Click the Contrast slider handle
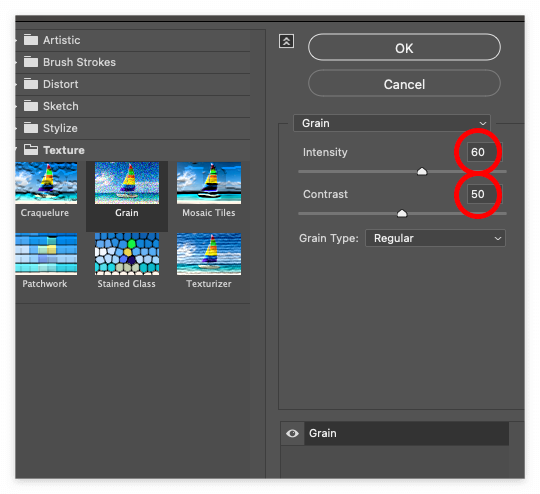The image size is (540, 494). click(x=402, y=214)
